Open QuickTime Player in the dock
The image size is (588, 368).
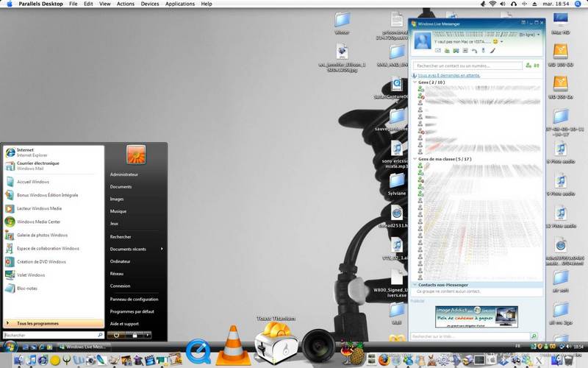coord(199,350)
